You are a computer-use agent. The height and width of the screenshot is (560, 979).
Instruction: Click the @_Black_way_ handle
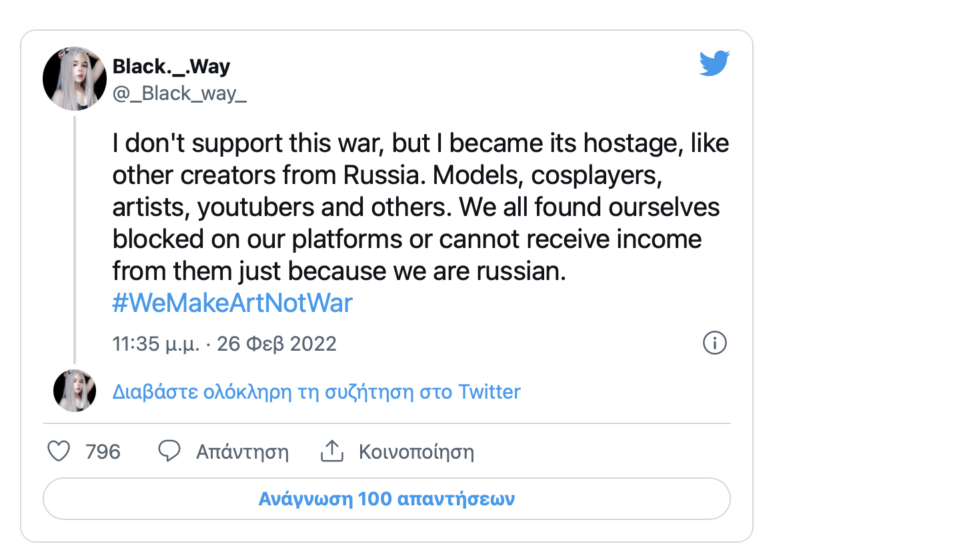coord(179,93)
